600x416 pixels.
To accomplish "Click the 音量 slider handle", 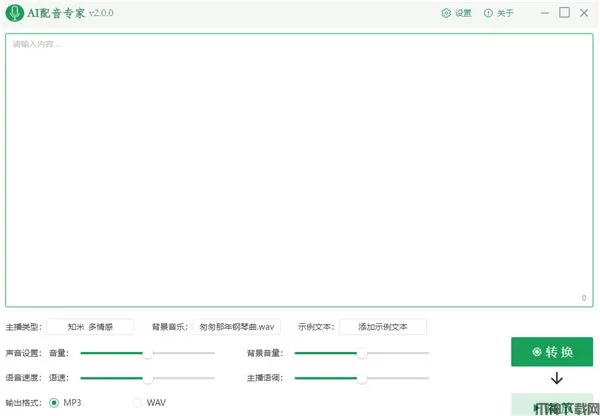I will pos(148,353).
